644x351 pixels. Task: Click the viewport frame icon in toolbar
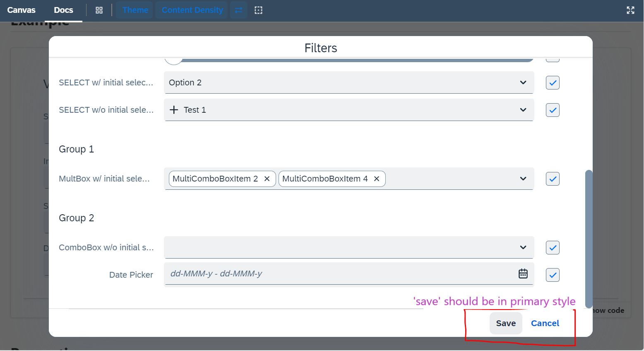coord(258,10)
